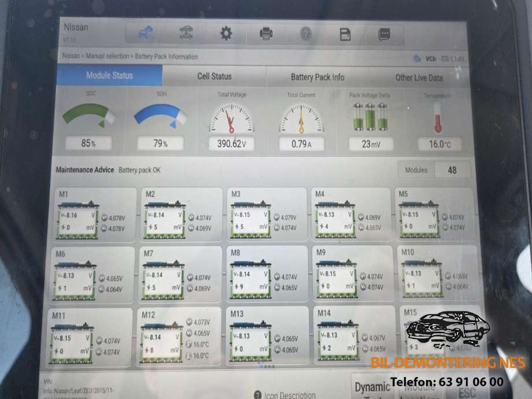The height and width of the screenshot is (399, 532).
Task: Click the printer icon
Action: [266, 34]
